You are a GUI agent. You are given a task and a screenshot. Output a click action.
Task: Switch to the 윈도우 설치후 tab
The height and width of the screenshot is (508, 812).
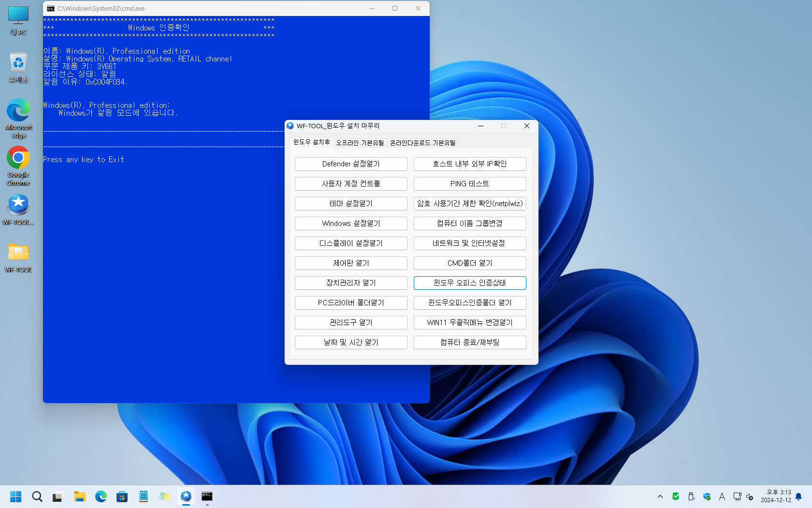(x=312, y=142)
